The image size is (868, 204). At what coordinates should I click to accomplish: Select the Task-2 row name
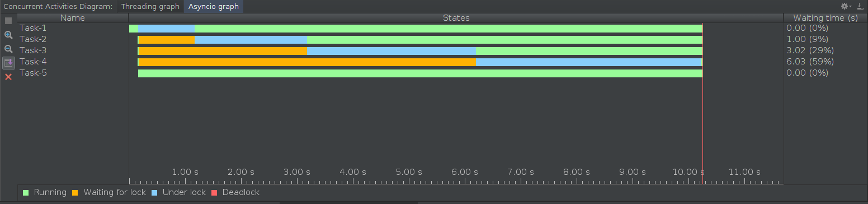33,39
